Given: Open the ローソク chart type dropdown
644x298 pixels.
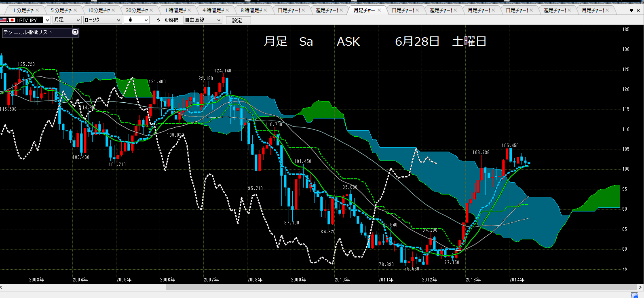Looking at the screenshot, I should tap(102, 20).
